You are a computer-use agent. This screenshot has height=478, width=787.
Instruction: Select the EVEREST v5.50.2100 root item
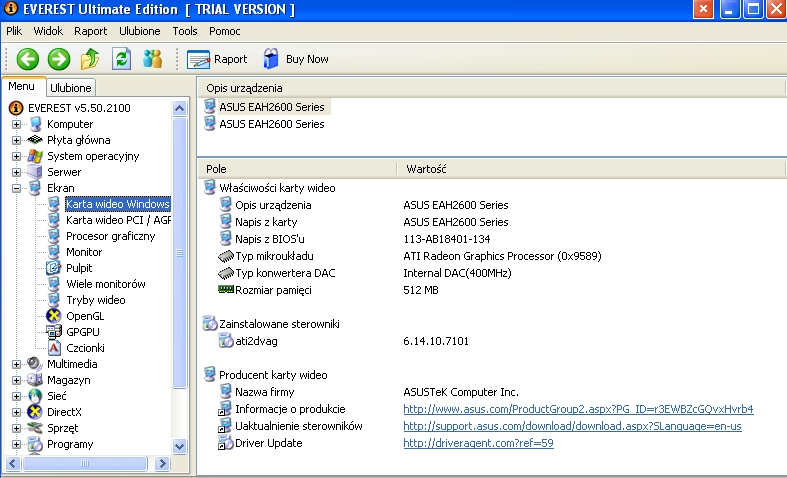pyautogui.click(x=79, y=108)
